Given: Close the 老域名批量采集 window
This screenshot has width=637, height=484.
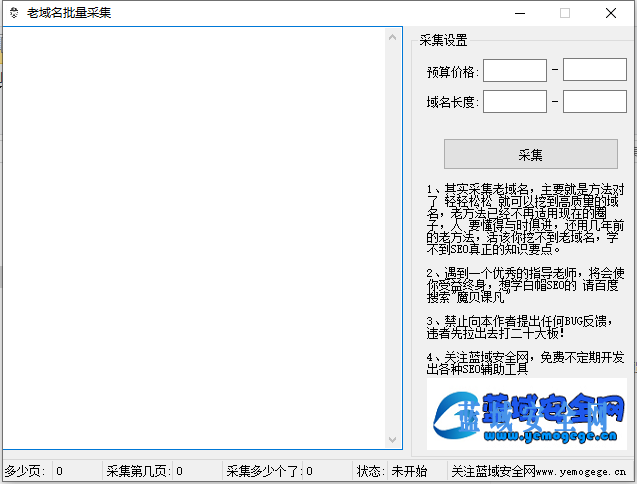Looking at the screenshot, I should tap(610, 13).
